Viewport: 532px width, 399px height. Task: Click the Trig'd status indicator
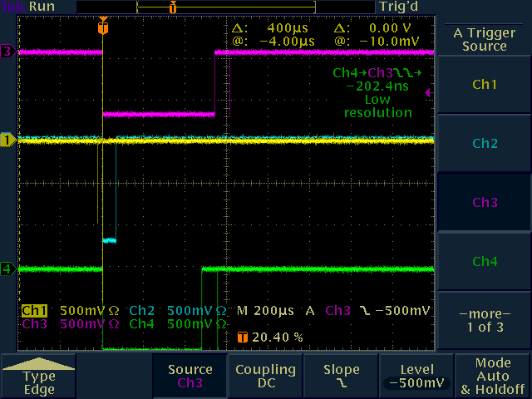[399, 7]
